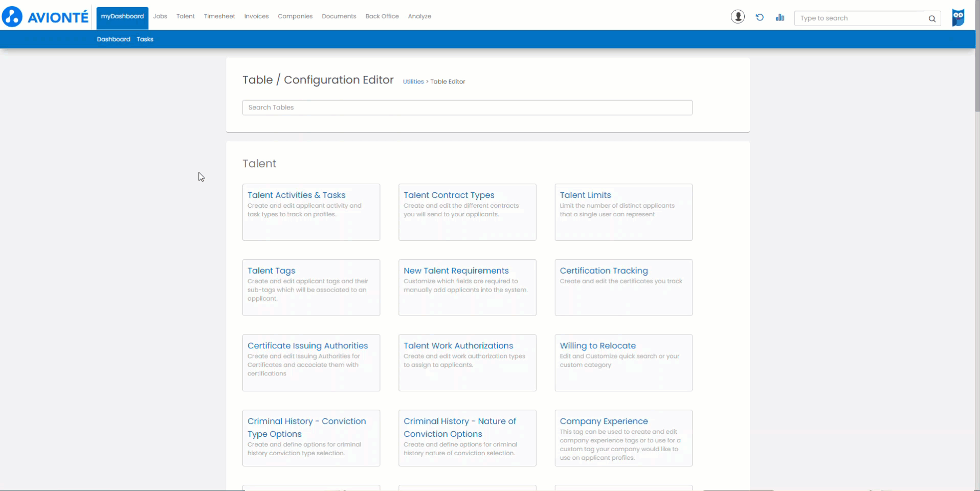Click the Search Tables input field
Screen dimensions: 980x491
coord(467,107)
